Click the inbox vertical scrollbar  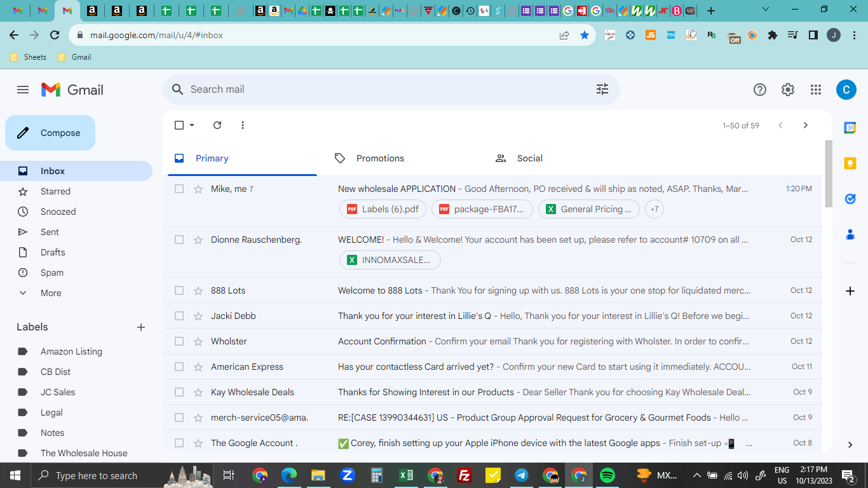(x=829, y=173)
